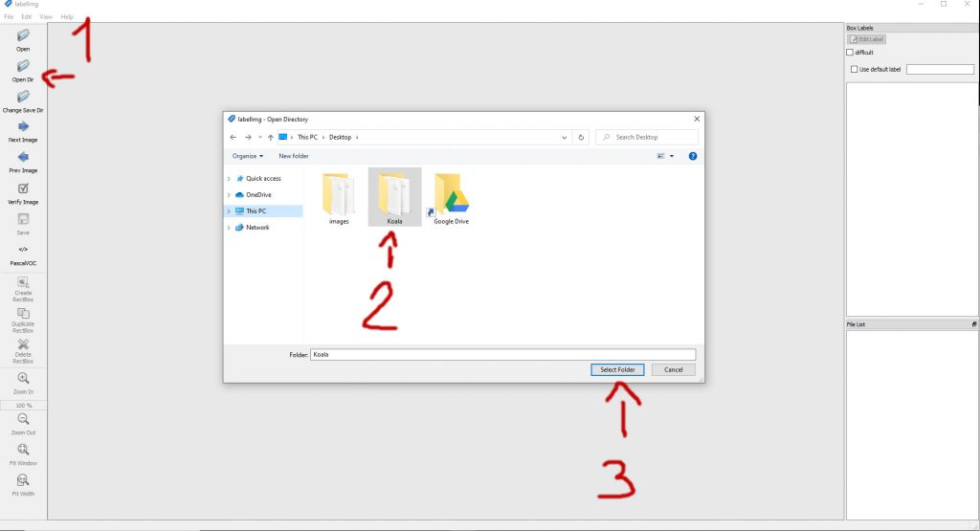Go to Prev Image in toolbar
Image resolution: width=980 pixels, height=531 pixels.
pos(23,157)
